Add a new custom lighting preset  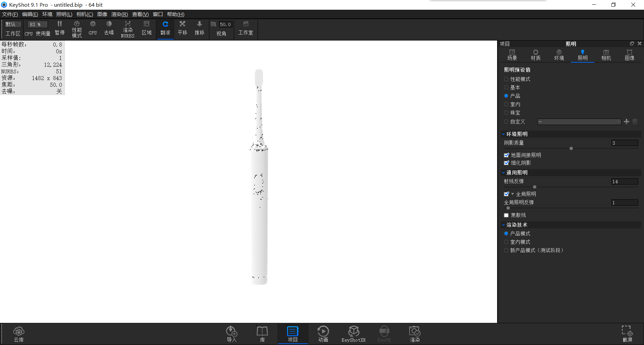click(x=626, y=122)
